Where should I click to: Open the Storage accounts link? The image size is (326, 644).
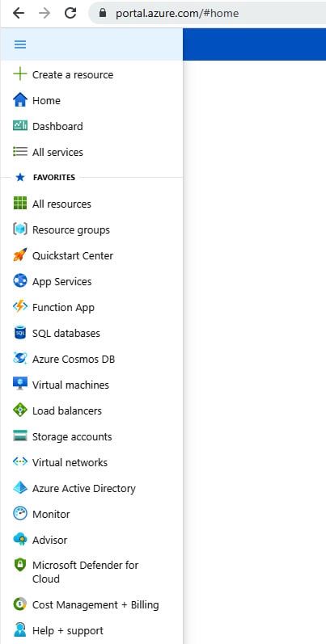91,436
